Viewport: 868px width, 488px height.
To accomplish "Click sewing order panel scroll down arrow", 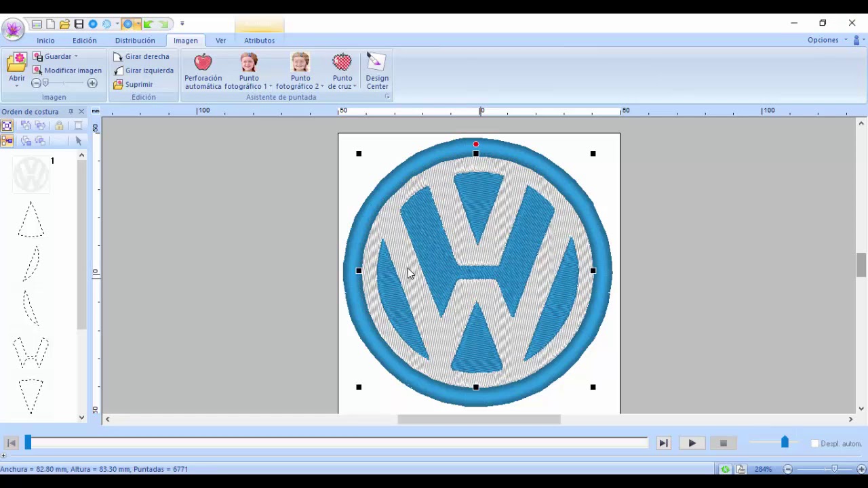I will click(81, 418).
